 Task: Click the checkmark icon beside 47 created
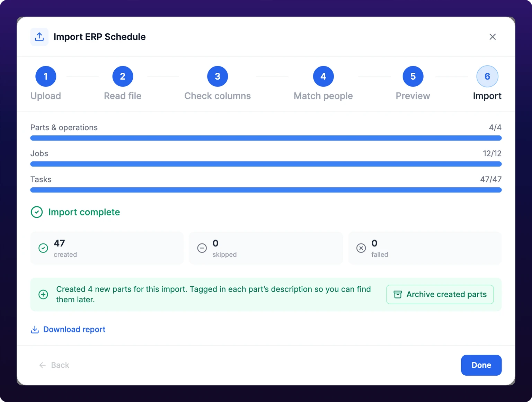pos(43,248)
